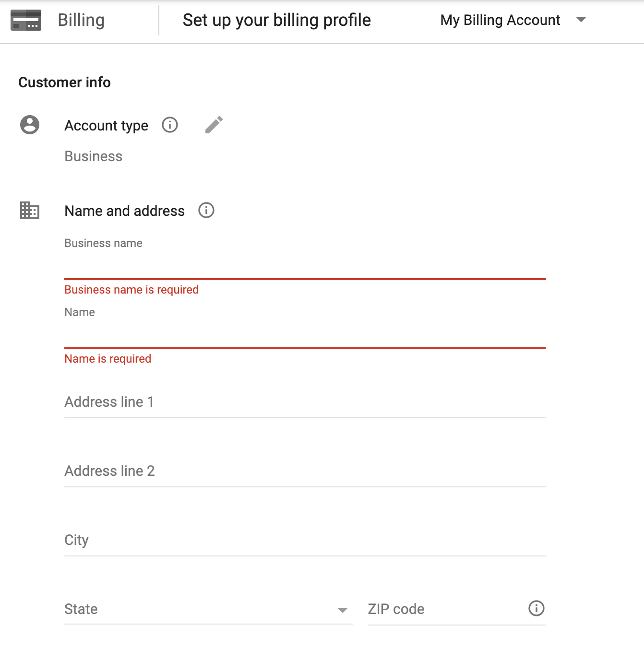Click the Billing credit card icon

tap(26, 20)
